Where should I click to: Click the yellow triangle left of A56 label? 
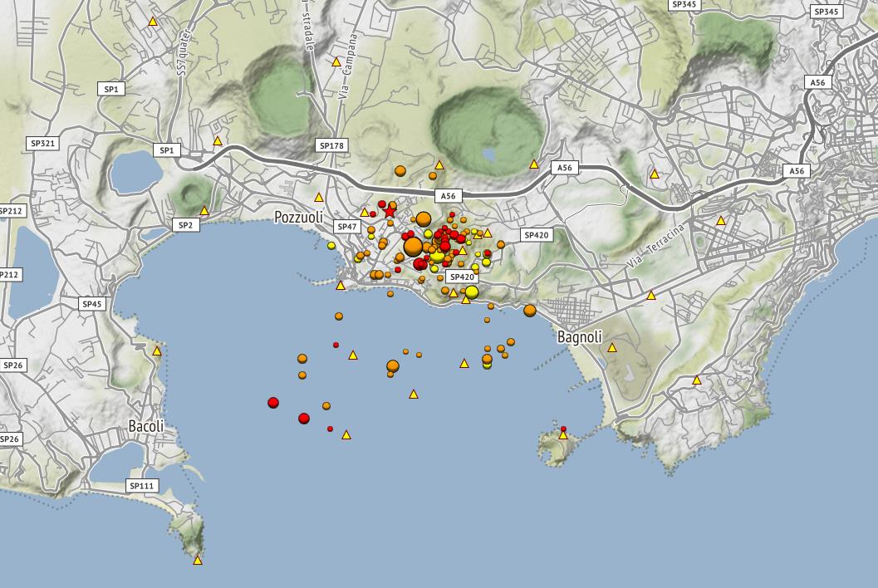click(534, 164)
